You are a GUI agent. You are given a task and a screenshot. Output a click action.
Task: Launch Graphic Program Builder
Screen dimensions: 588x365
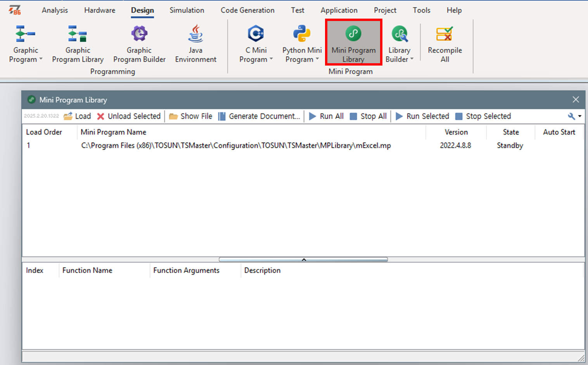[x=139, y=44]
